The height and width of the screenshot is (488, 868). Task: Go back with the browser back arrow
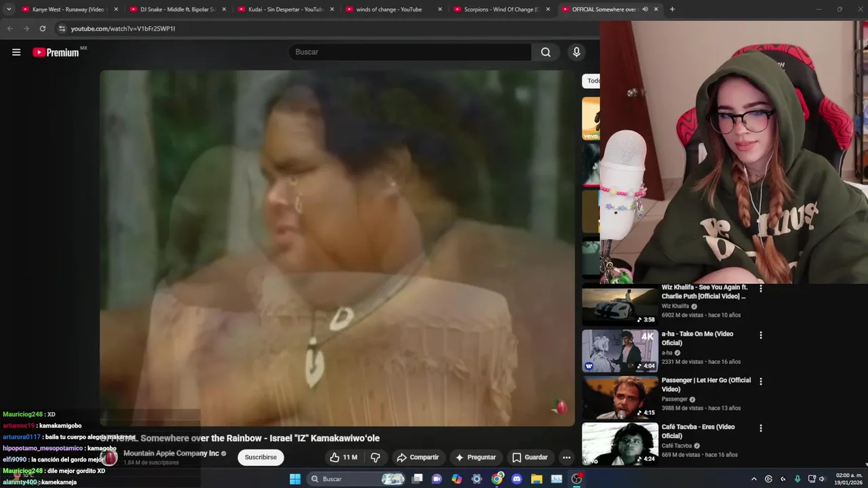9,28
